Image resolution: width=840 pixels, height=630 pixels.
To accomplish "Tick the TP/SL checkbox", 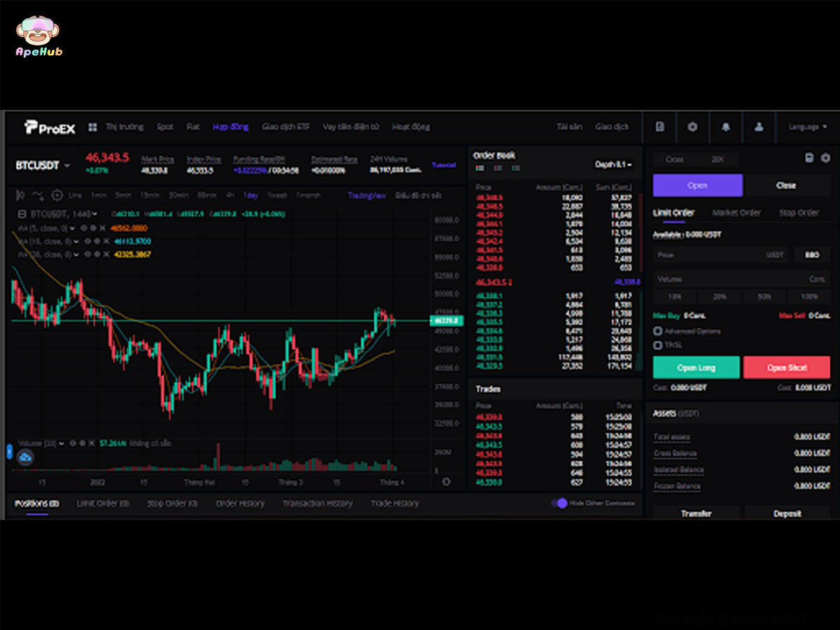I will (657, 345).
